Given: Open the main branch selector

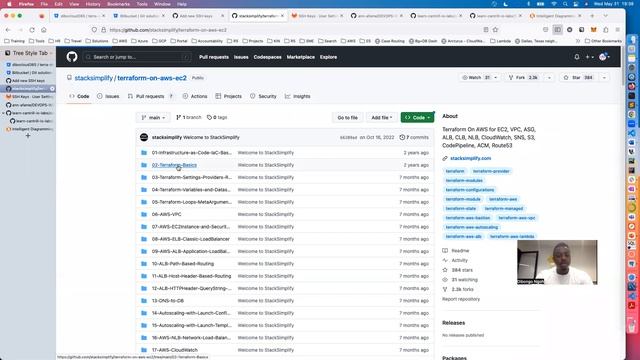Looking at the screenshot, I should [x=153, y=118].
